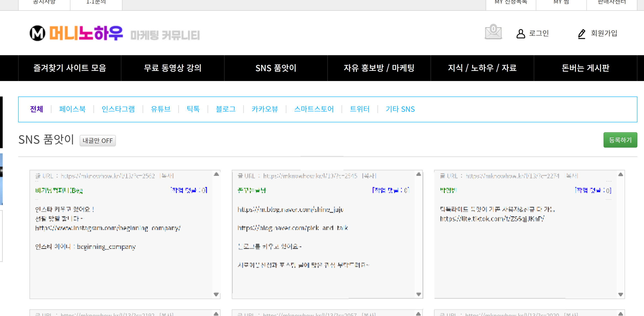This screenshot has height=316, width=644.
Task: Click the 머니노하우 M logo
Action: 38,33
